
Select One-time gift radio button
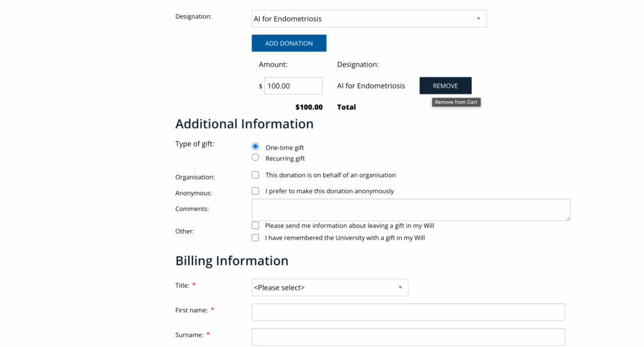click(255, 146)
